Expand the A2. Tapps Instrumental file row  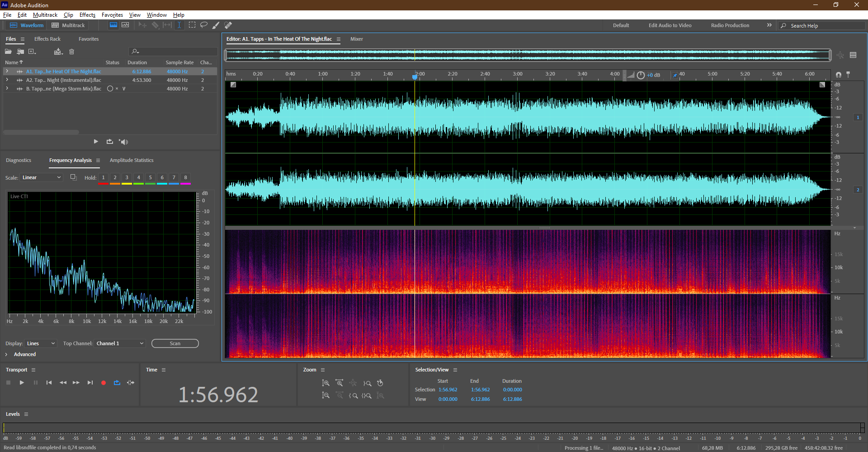coord(7,80)
